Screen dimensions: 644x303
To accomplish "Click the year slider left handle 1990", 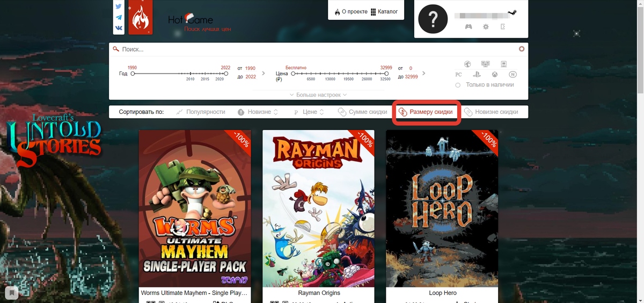I will pos(133,74).
